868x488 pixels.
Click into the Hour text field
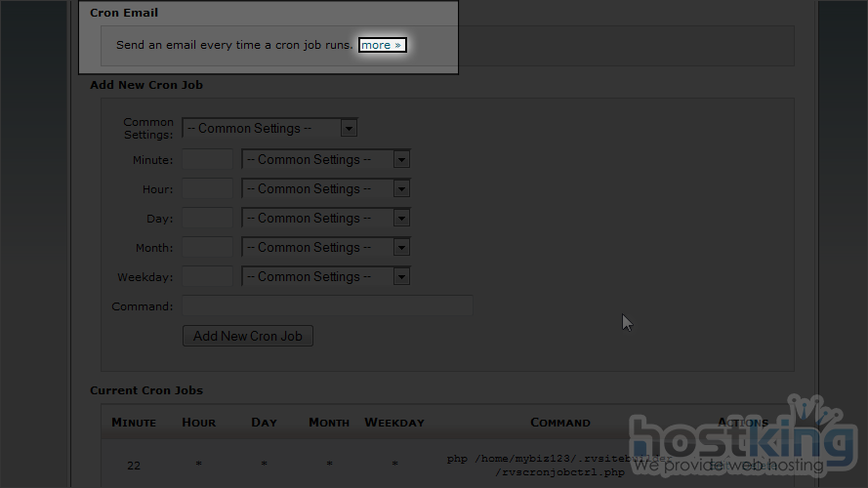pyautogui.click(x=208, y=188)
